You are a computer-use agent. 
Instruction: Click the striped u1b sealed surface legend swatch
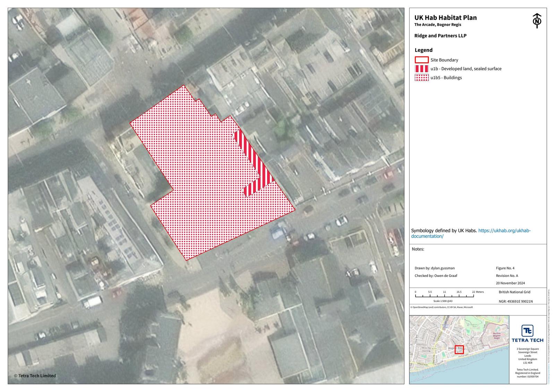click(x=421, y=69)
